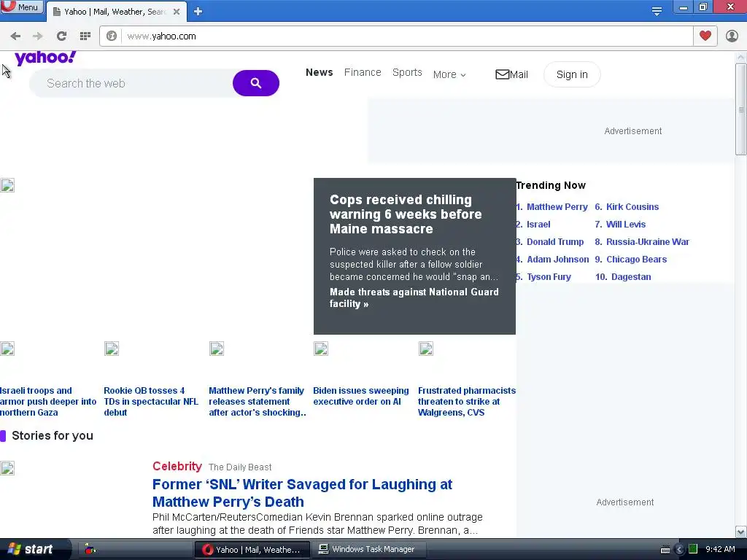This screenshot has height=560, width=747.
Task: Open the News section
Action: (320, 72)
